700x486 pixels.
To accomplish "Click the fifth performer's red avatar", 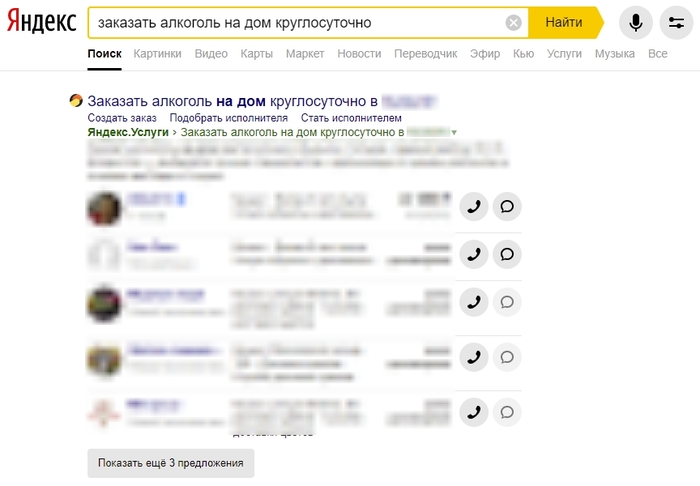I will pos(104,414).
